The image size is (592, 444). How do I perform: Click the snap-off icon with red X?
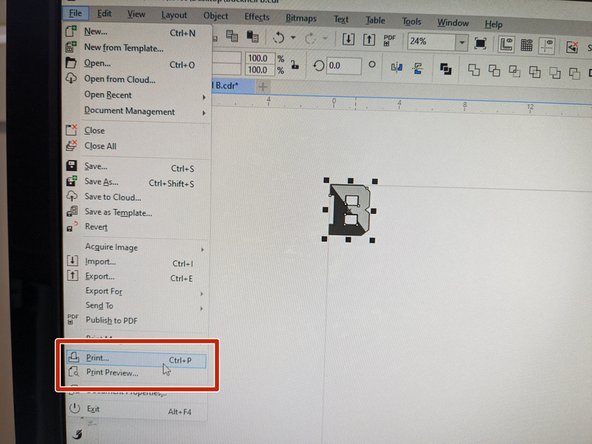point(572,47)
